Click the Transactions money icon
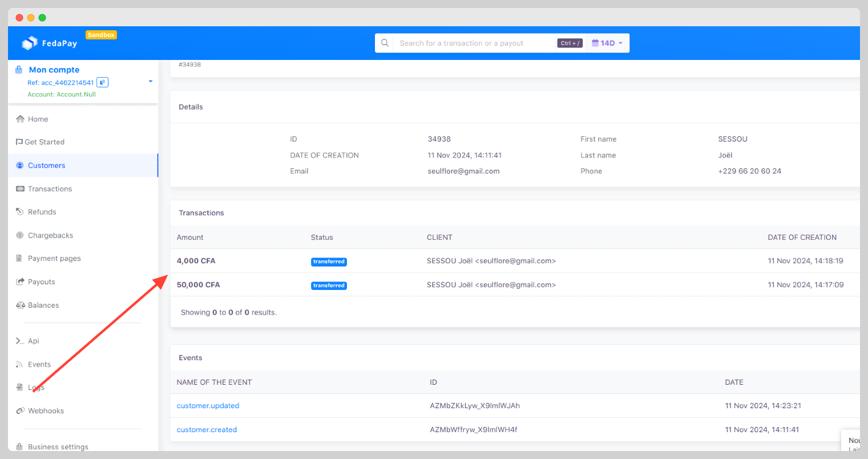The height and width of the screenshot is (459, 868). click(20, 189)
